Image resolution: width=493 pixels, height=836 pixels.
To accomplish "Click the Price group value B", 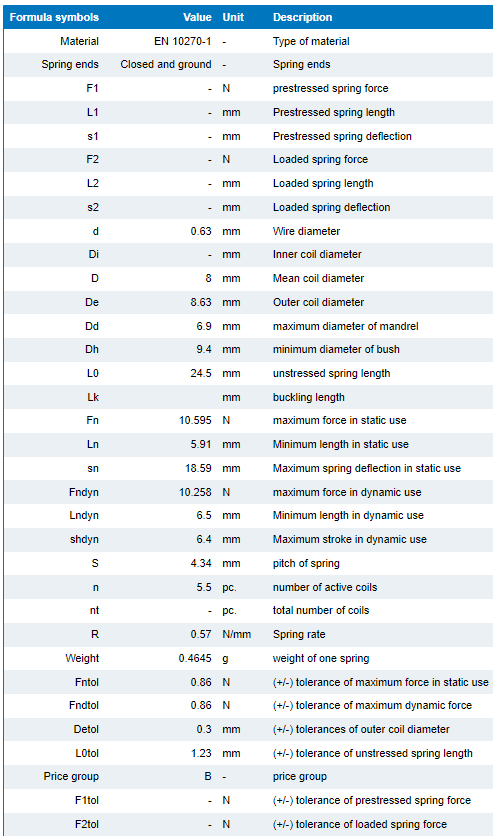I will pyautogui.click(x=208, y=776).
